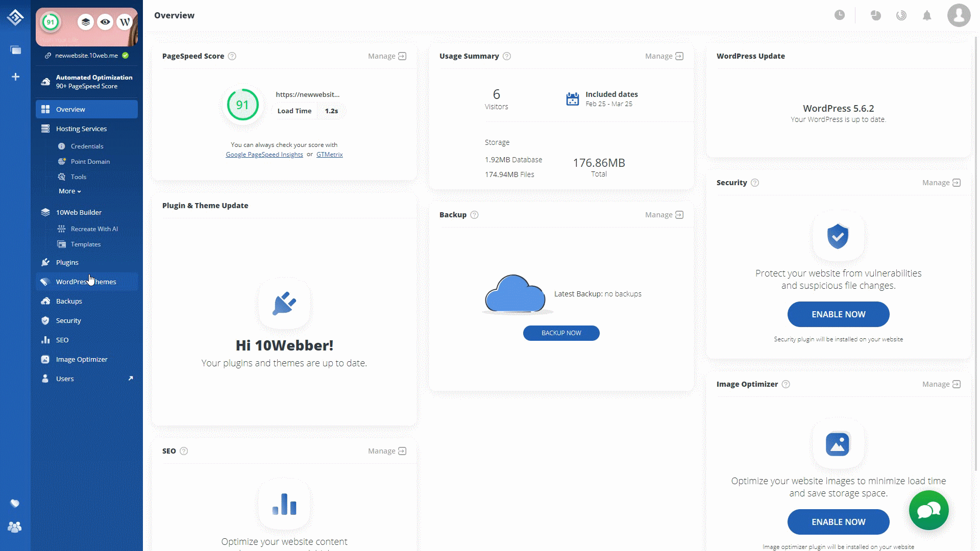Click the clock history icon in header

[840, 15]
